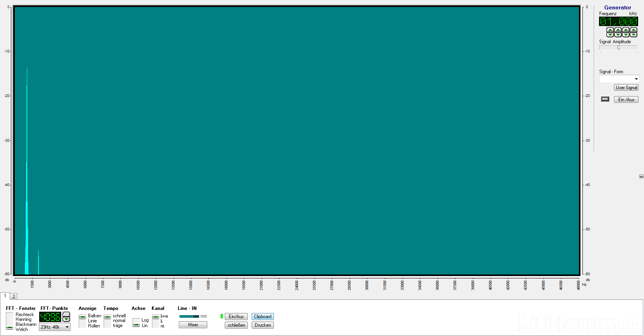The height and width of the screenshot is (336, 644).
Task: Select the Rollen display option
Action: click(94, 326)
